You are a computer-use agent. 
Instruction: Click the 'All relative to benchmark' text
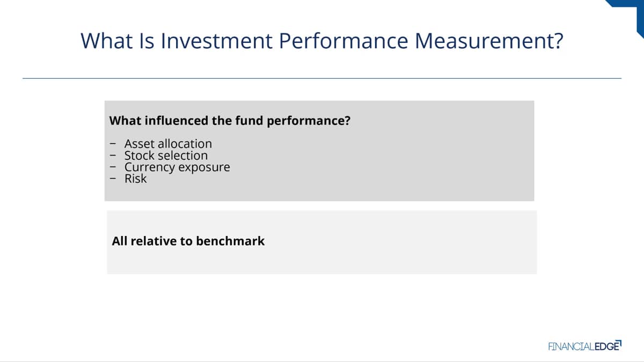[x=188, y=241]
